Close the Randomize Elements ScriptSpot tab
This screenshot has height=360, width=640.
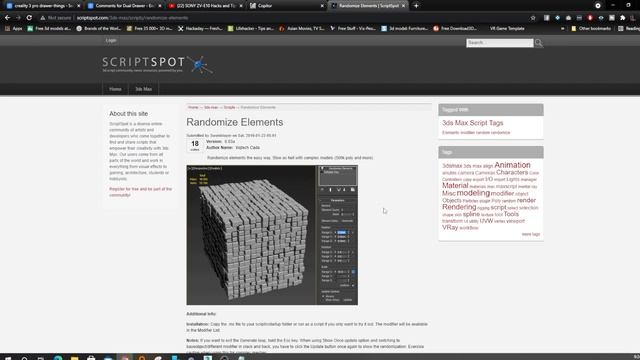pyautogui.click(x=403, y=6)
